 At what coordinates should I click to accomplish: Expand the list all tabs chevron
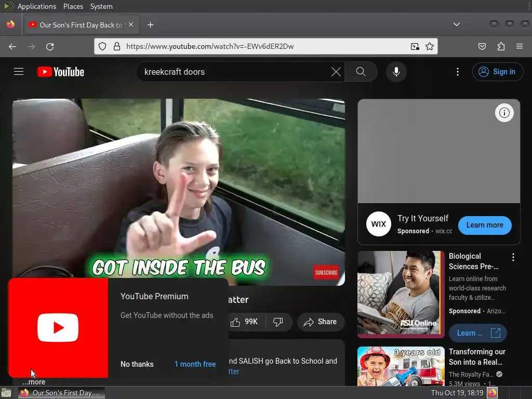pos(456,24)
